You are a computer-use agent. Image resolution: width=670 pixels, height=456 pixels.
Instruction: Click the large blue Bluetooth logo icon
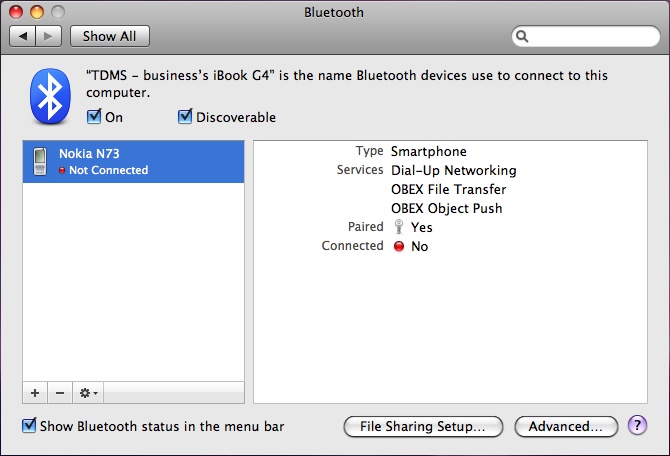50,96
